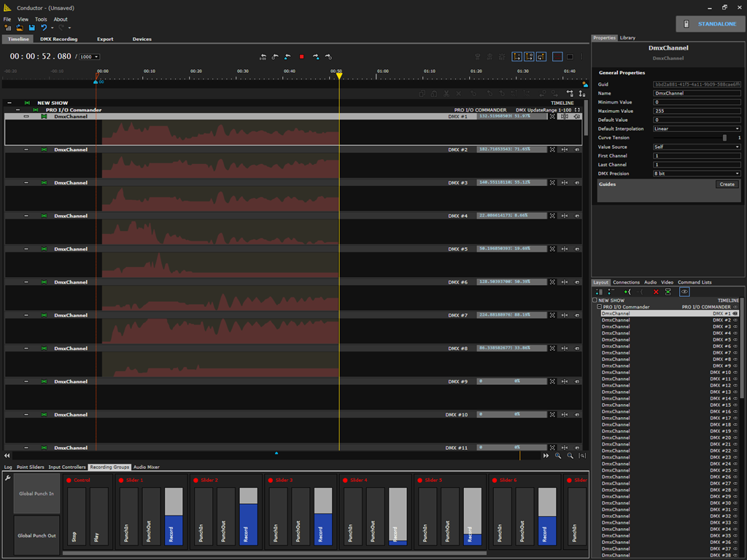Save the show with floppy disk icon
Image resolution: width=747 pixels, height=560 pixels.
tap(31, 28)
